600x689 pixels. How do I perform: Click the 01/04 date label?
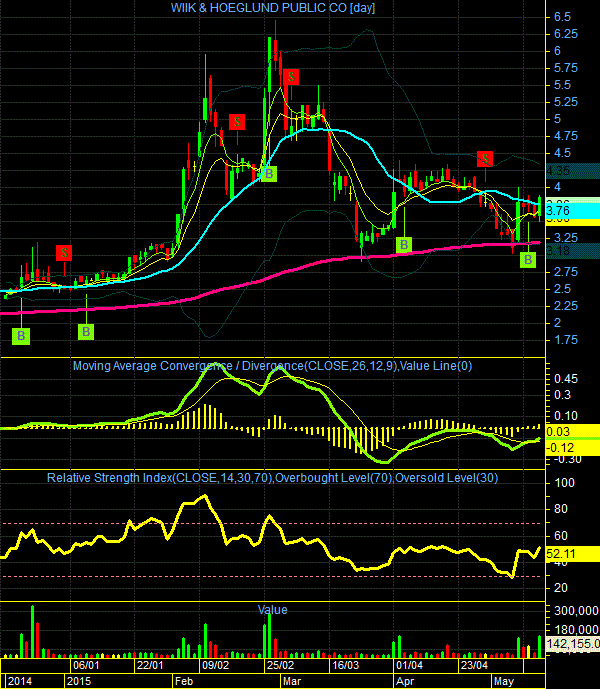click(409, 665)
